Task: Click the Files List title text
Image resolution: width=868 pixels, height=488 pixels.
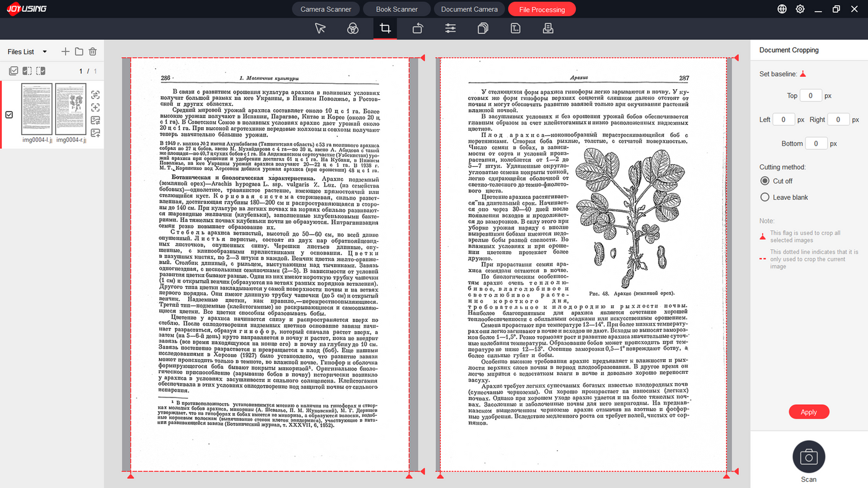Action: coord(21,52)
